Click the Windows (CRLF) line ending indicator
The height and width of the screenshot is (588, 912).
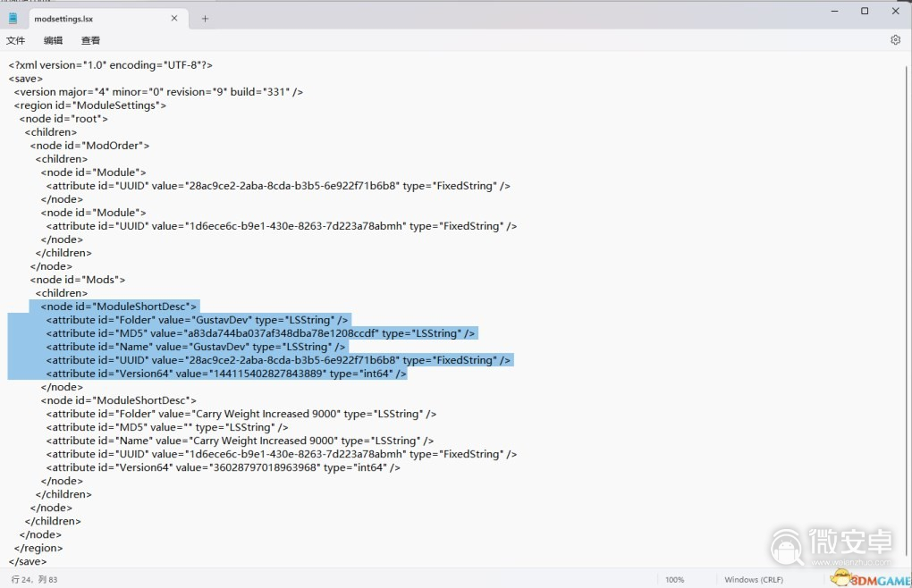point(754,580)
